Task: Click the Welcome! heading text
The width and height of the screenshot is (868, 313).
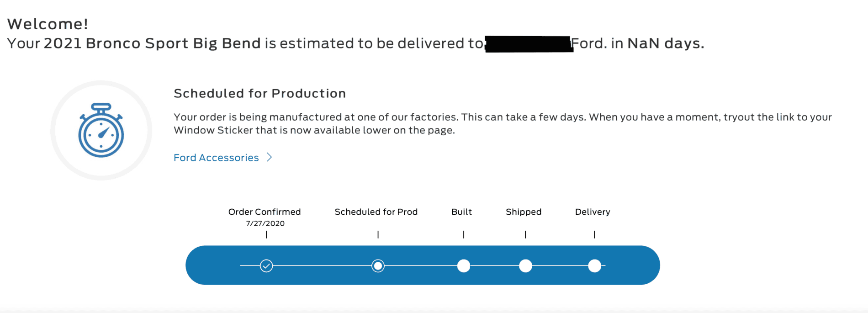Action: coord(48,24)
